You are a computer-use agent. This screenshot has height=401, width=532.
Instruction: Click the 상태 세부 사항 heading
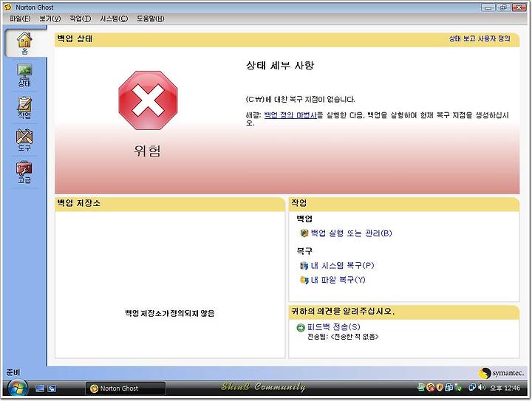point(280,66)
